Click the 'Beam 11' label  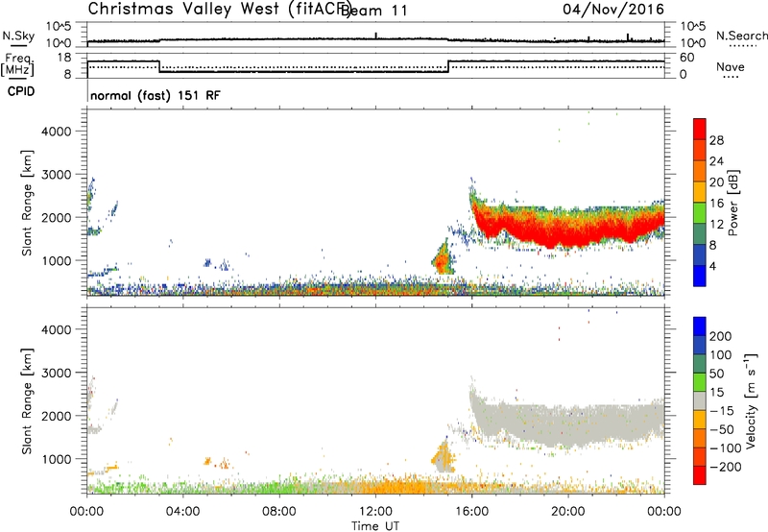coord(374,11)
